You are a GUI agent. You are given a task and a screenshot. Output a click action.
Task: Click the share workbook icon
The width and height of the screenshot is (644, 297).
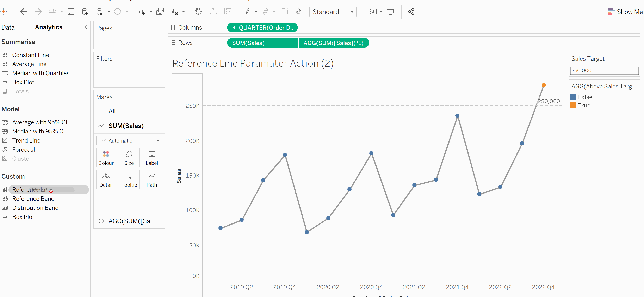(x=411, y=12)
